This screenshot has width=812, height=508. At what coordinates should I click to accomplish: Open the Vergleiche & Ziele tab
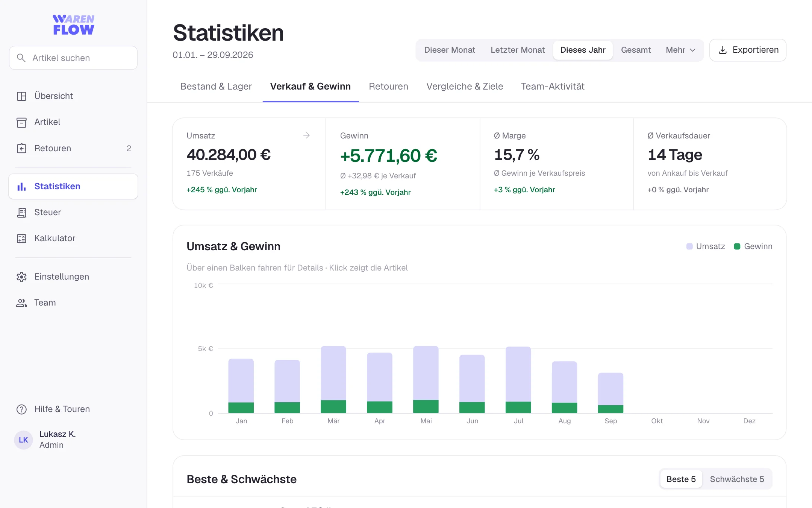tap(465, 87)
